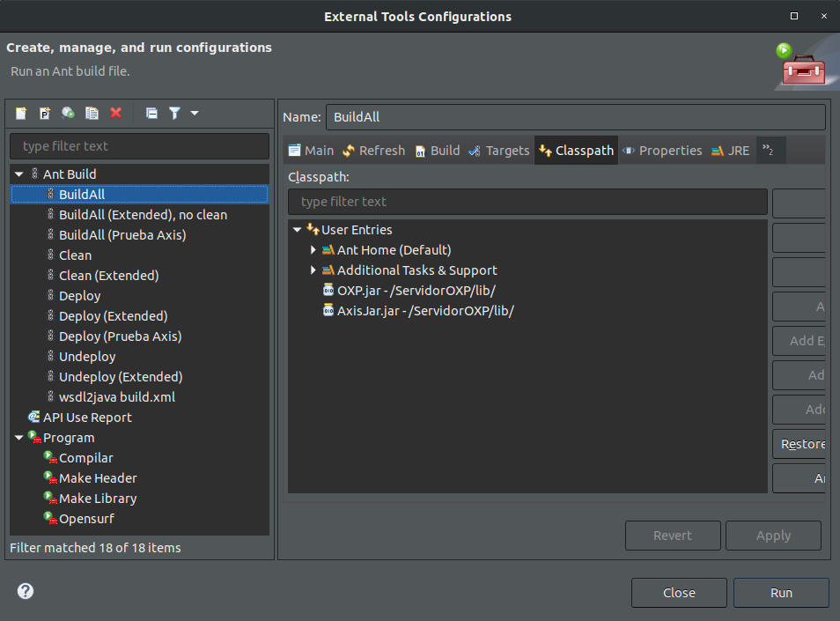840x621 pixels.
Task: Collapse the Ant Build tree node
Action: 19,174
